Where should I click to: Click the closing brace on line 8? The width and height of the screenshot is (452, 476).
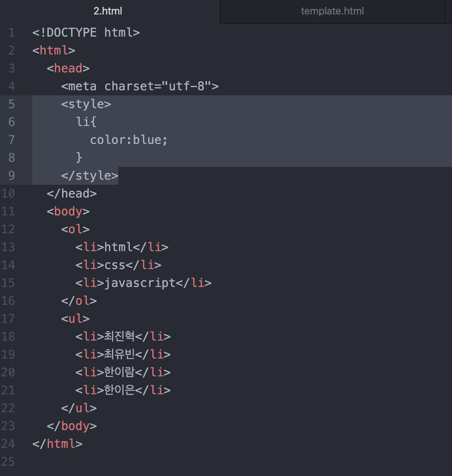pos(79,158)
